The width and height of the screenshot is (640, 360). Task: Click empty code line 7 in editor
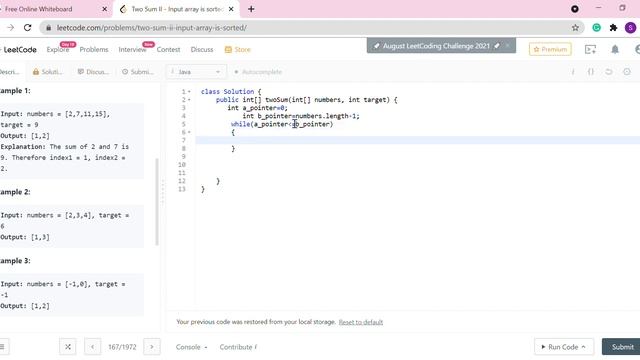click(417, 140)
